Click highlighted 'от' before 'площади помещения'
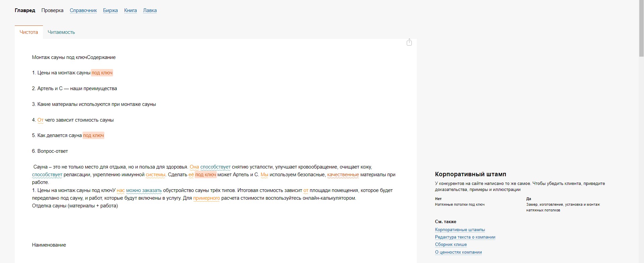The width and height of the screenshot is (644, 263). pyautogui.click(x=306, y=190)
